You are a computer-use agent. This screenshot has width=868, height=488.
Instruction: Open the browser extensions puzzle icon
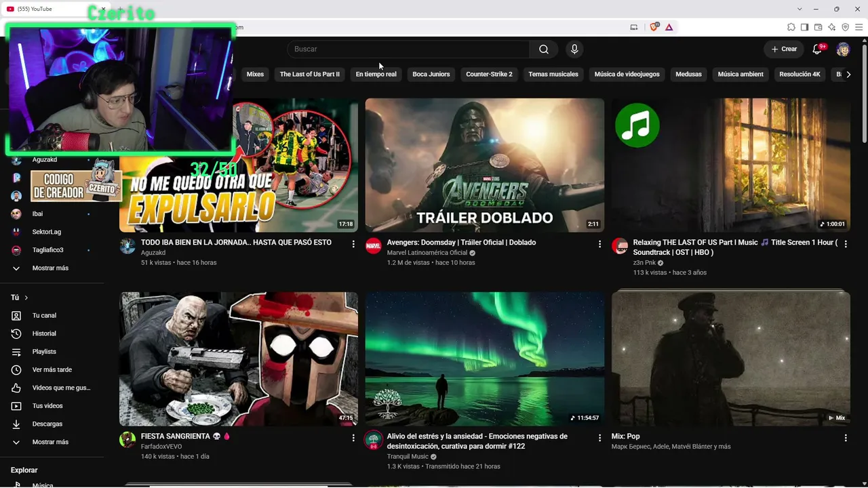(x=791, y=27)
